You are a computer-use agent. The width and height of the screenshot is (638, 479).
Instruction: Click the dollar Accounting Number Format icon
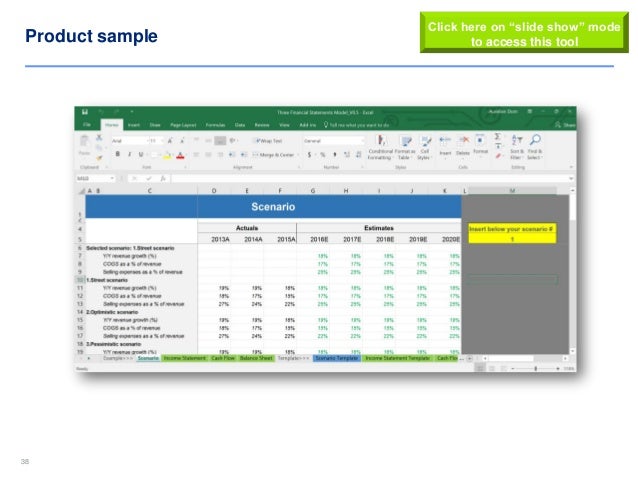(310, 155)
